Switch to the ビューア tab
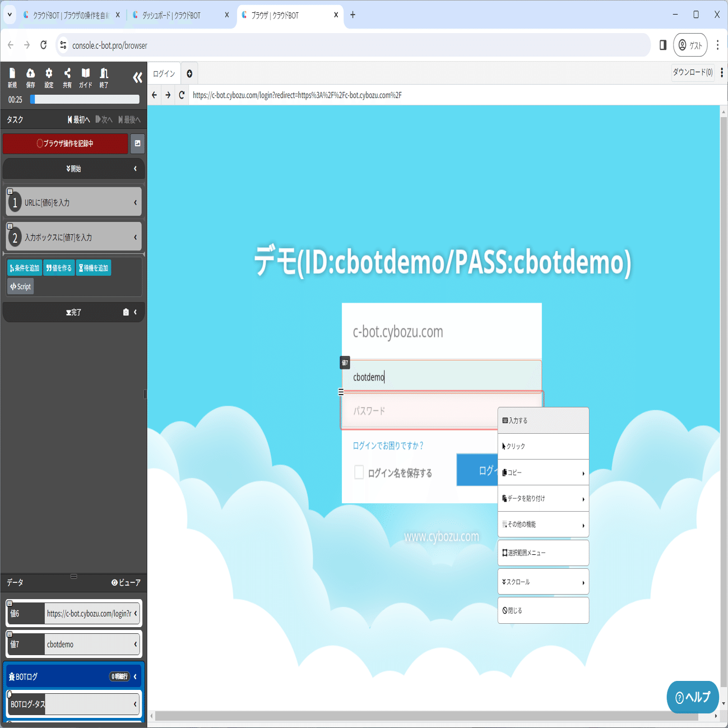 click(127, 583)
